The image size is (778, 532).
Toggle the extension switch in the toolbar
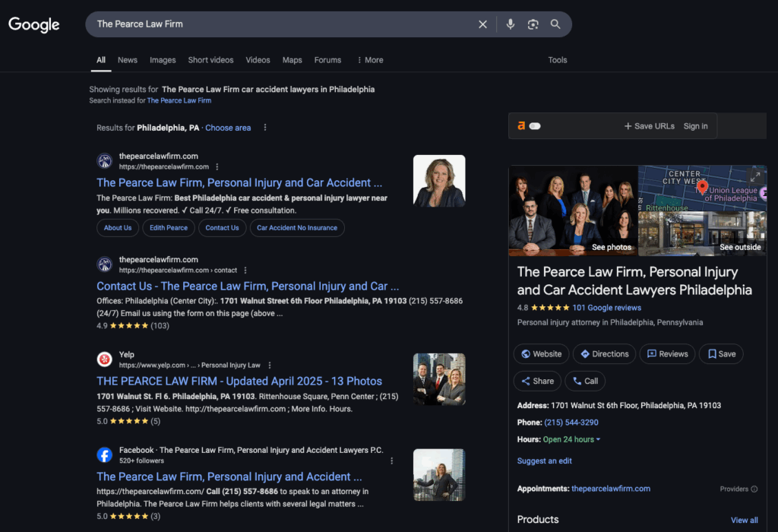tap(535, 126)
